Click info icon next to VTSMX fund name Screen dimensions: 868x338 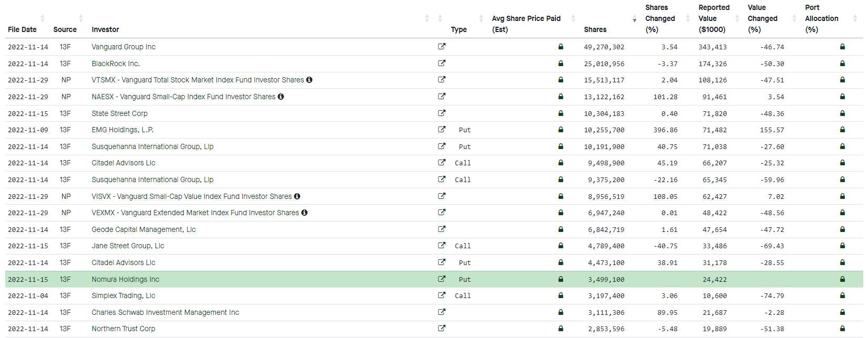point(309,80)
